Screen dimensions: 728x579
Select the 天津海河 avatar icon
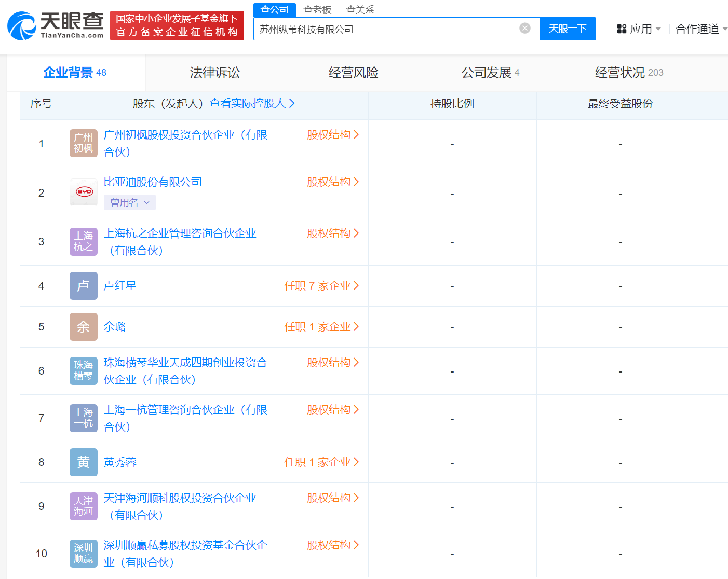pos(84,506)
